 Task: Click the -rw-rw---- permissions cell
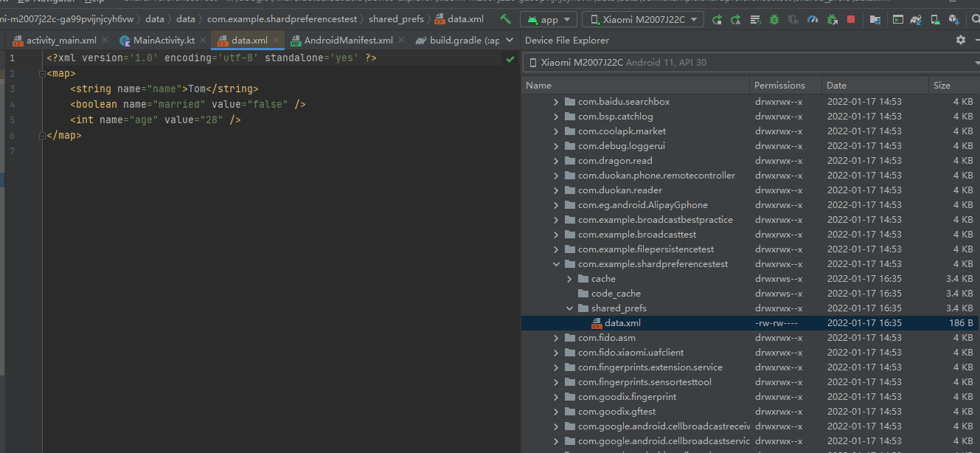pyautogui.click(x=776, y=323)
